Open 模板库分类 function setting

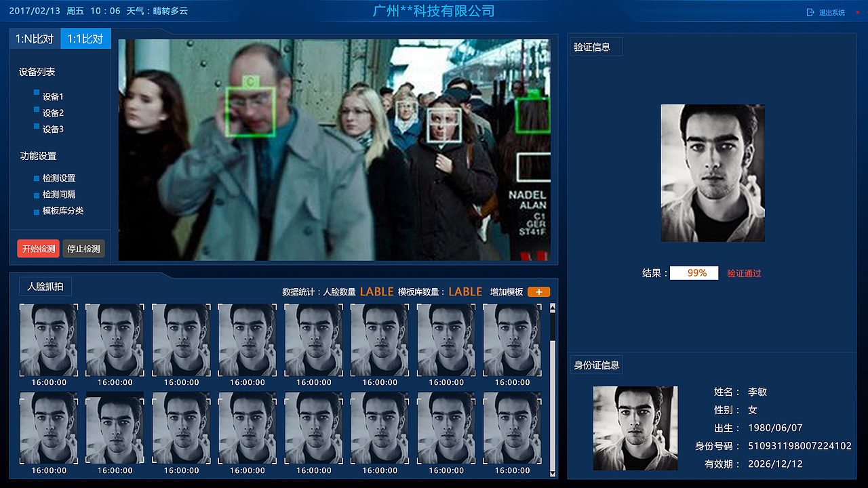tap(63, 211)
